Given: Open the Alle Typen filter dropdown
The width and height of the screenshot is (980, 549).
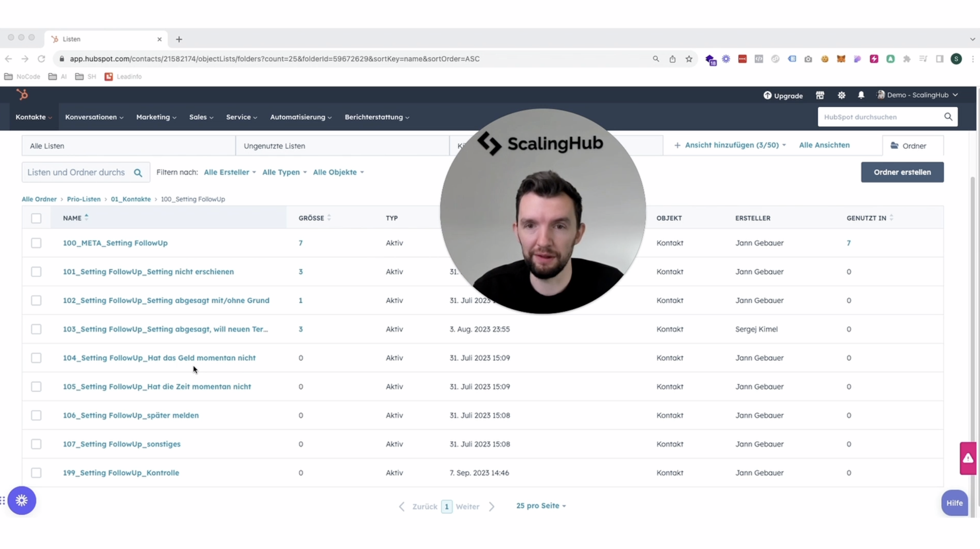Looking at the screenshot, I should [284, 172].
